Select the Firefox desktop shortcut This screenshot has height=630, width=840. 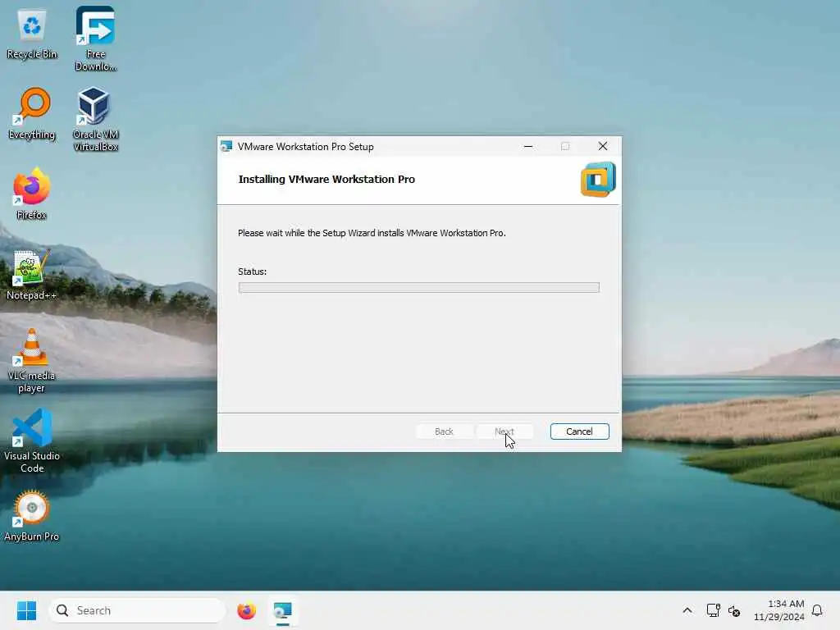pos(32,194)
